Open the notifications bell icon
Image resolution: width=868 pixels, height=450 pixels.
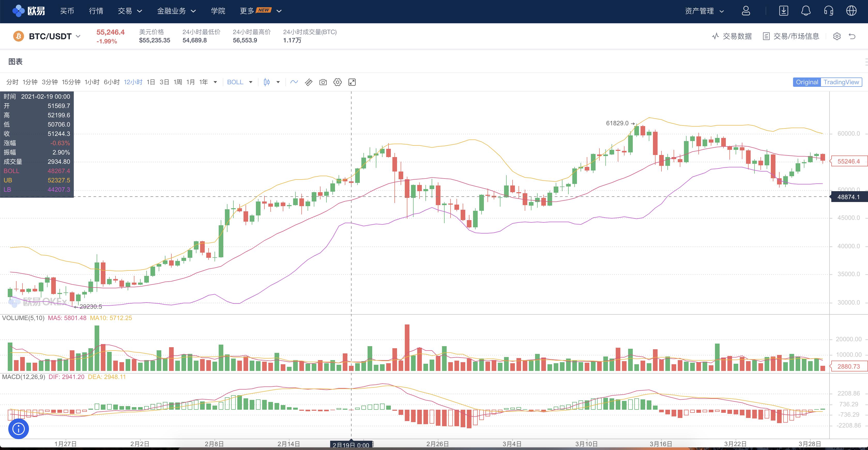[x=806, y=11]
